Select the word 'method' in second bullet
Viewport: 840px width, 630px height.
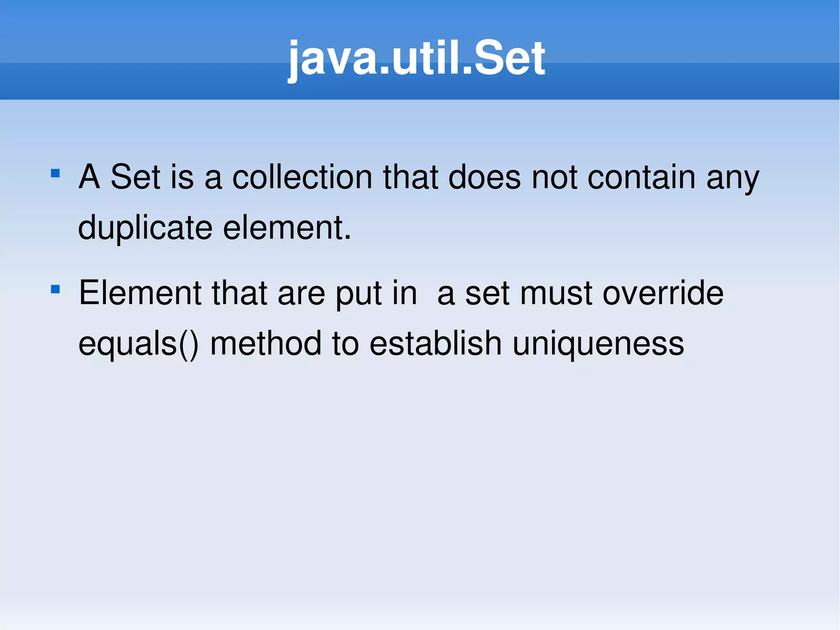click(x=266, y=344)
